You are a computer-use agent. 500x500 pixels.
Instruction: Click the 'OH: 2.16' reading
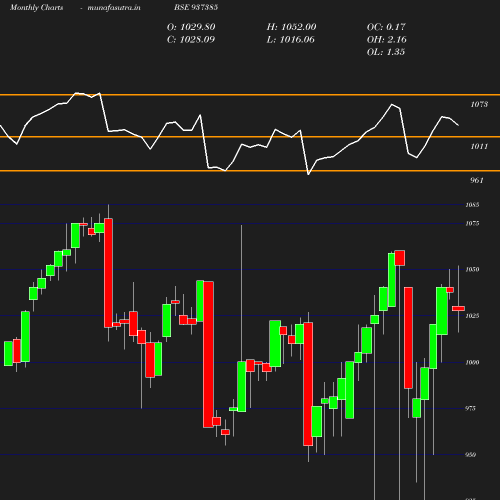click(387, 40)
